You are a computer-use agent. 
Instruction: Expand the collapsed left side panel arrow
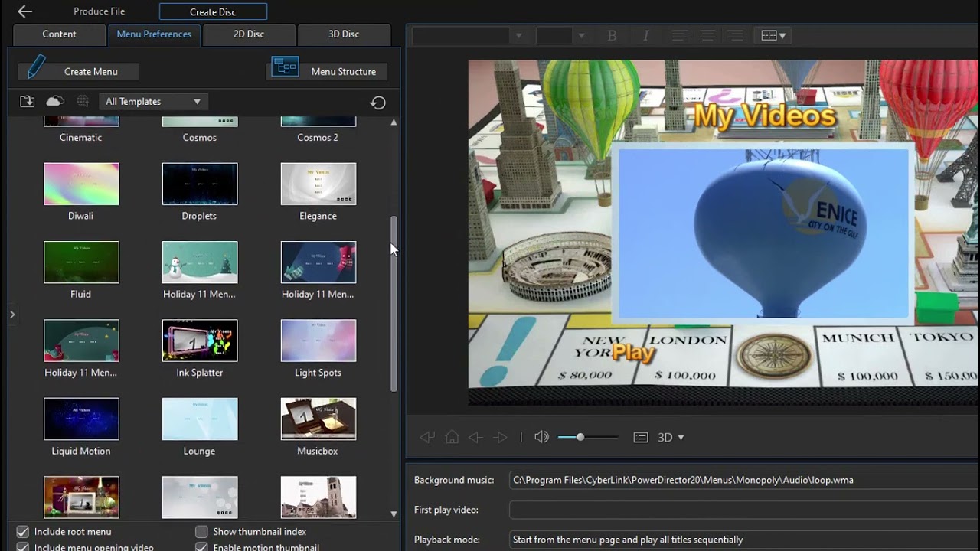[11, 315]
